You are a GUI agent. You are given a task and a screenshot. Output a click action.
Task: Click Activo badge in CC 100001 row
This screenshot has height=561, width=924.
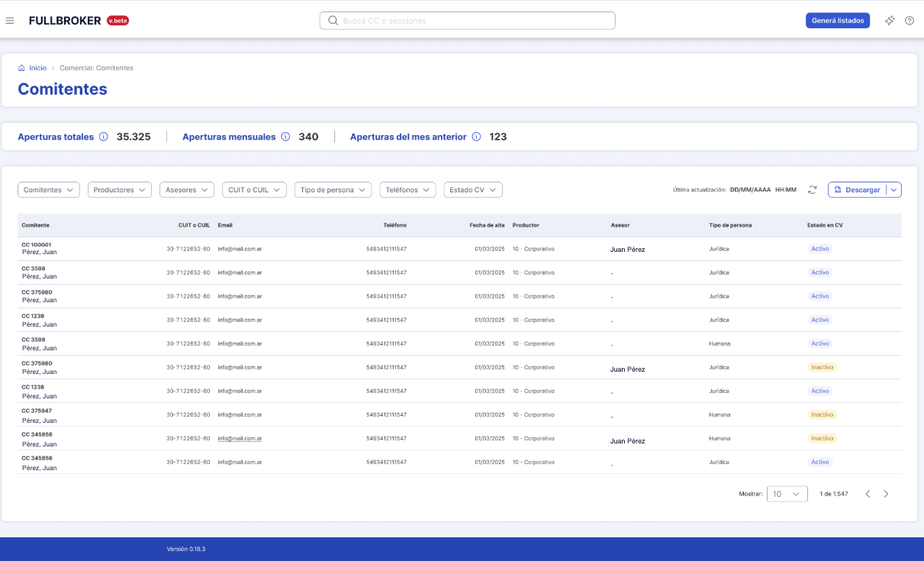820,249
